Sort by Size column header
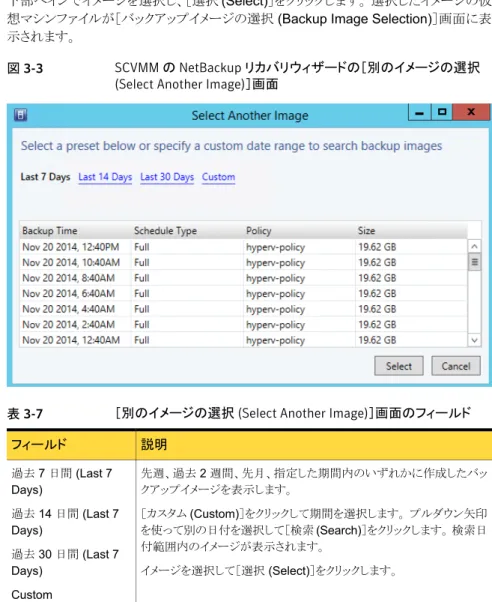The width and height of the screenshot is (492, 602). click(411, 230)
